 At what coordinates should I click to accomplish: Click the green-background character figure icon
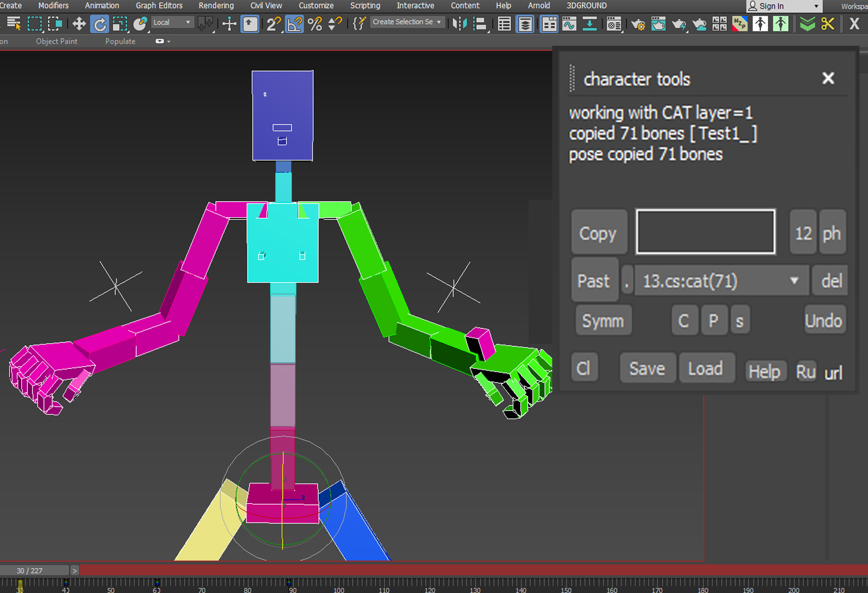781,24
